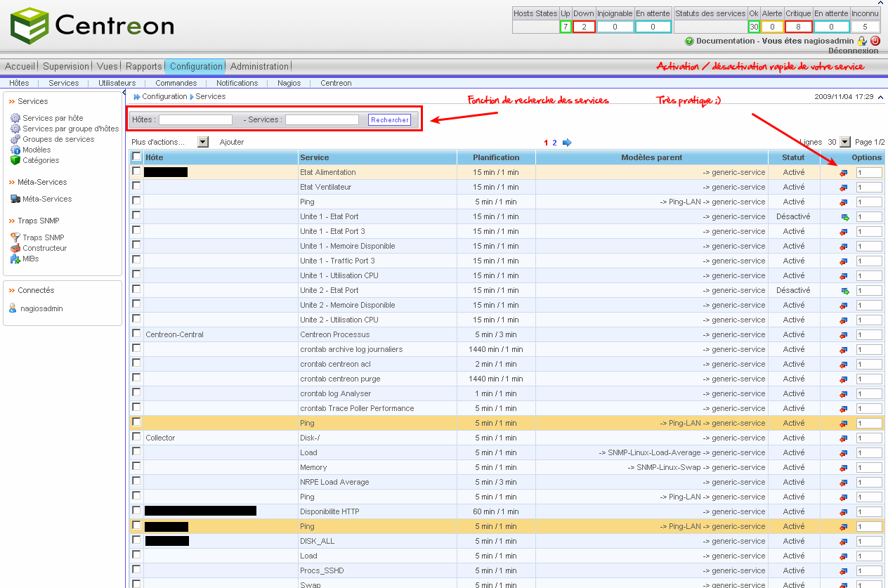Image resolution: width=888 pixels, height=588 pixels.
Task: Click the green Documentation help icon
Action: click(689, 41)
